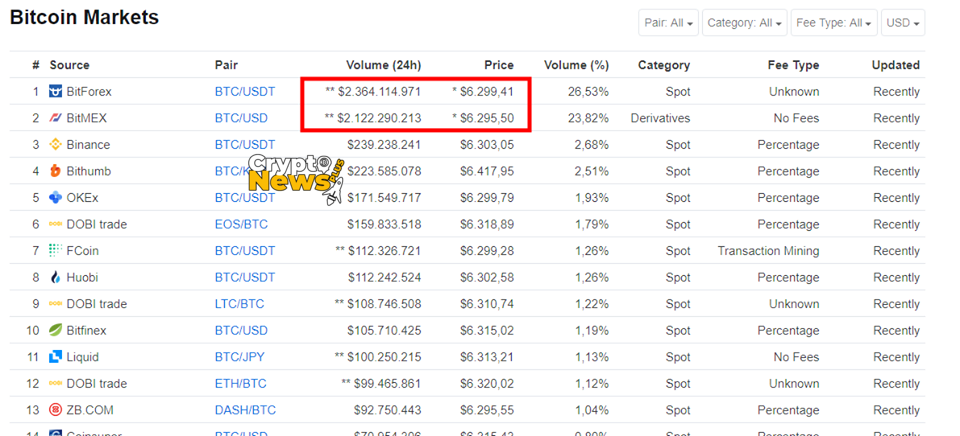This screenshot has height=436, width=960.
Task: Click the ZB.COM logo icon
Action: tap(56, 410)
